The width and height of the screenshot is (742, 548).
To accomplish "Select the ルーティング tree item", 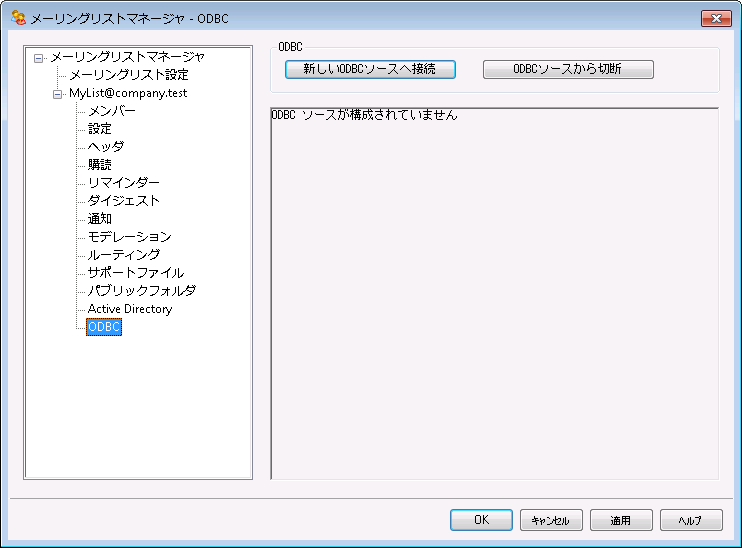I will point(123,255).
